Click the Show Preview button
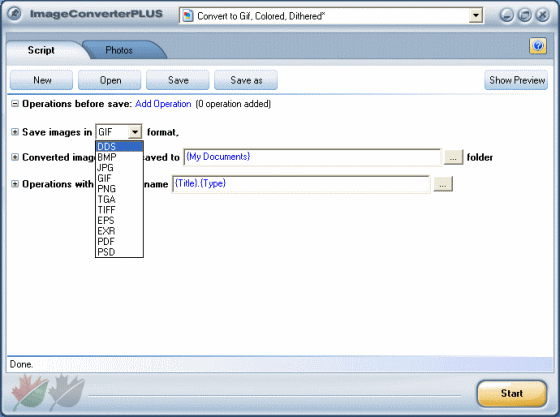 [516, 80]
